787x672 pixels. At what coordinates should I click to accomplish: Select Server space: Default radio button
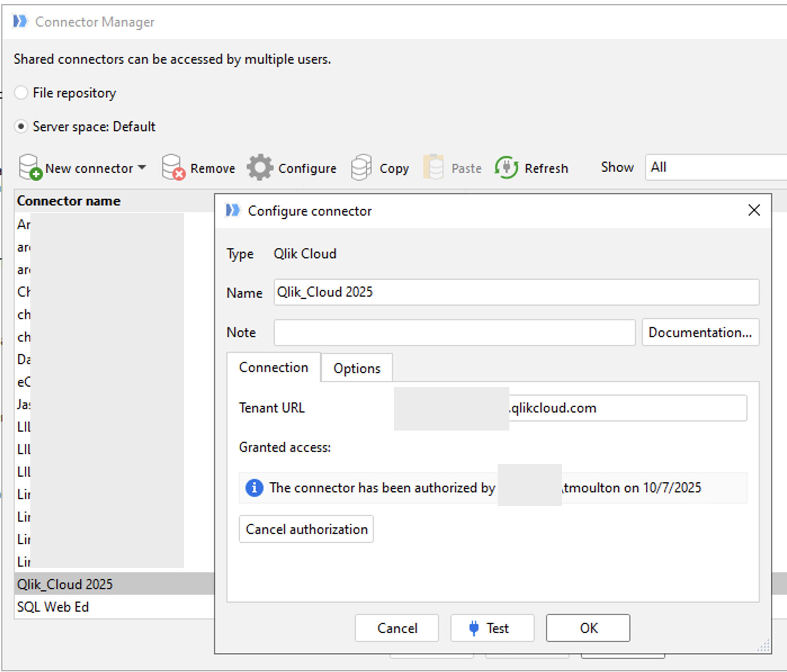(21, 127)
